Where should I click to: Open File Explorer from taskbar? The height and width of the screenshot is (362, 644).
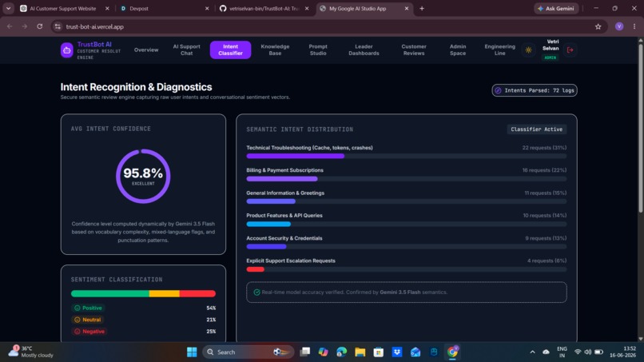pos(360,352)
